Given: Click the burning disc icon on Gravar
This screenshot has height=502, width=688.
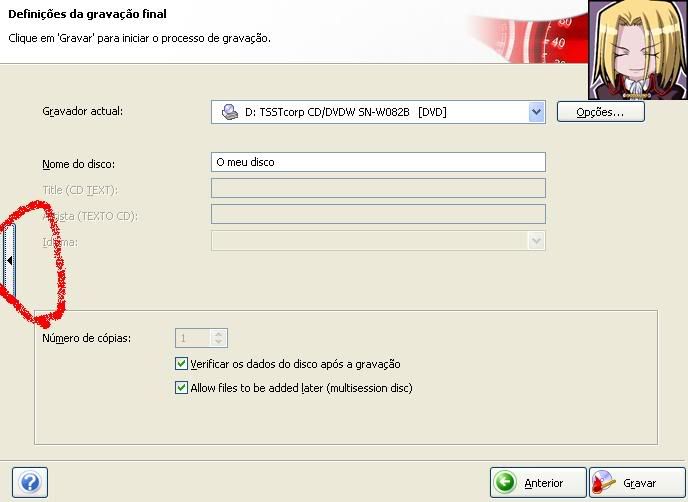Looking at the screenshot, I should click(605, 483).
